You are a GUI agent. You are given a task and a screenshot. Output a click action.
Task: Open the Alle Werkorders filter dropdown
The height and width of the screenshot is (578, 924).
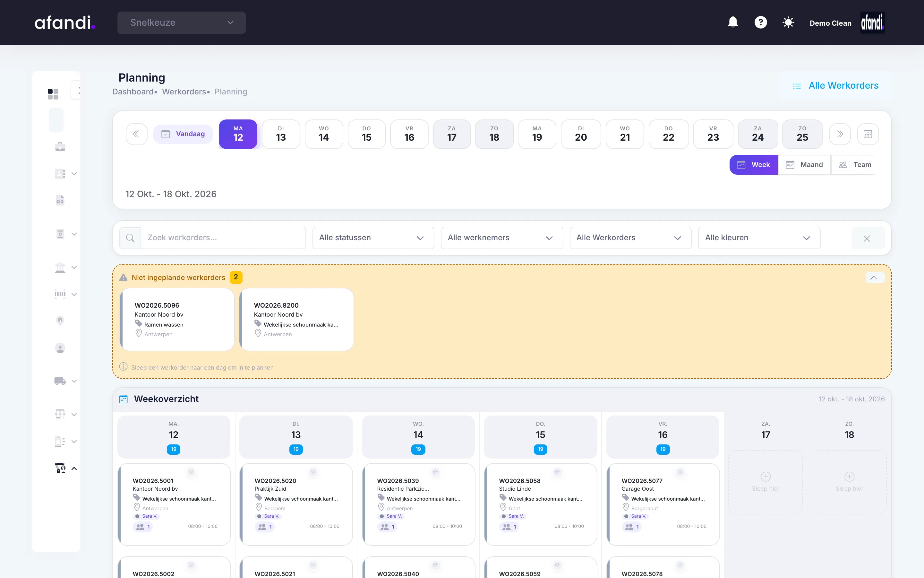[x=630, y=238]
